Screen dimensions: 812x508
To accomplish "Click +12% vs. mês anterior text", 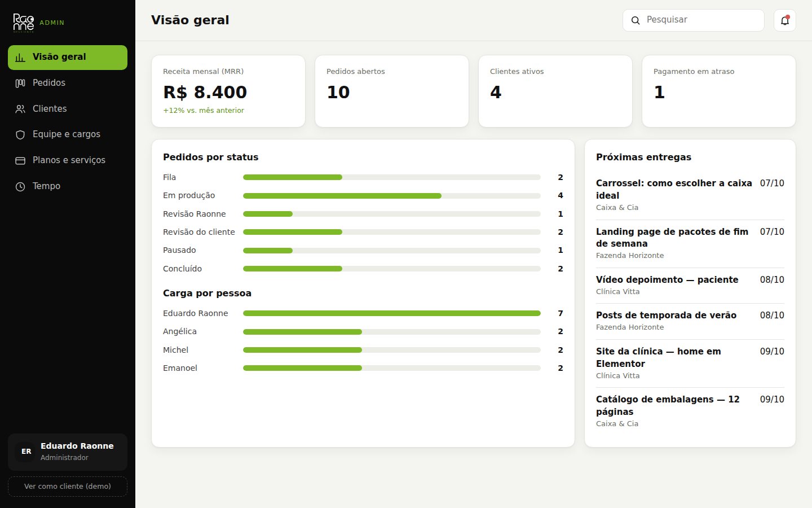I will tap(204, 111).
